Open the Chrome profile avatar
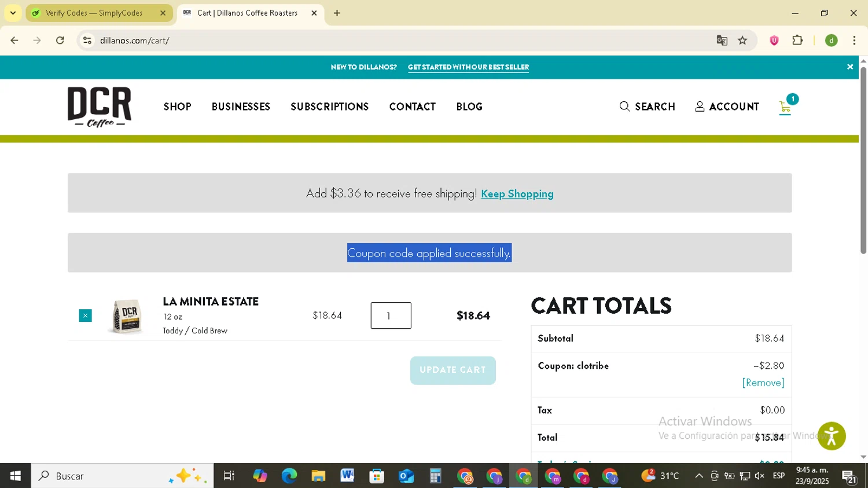Screen dimensions: 868x488 tap(832, 41)
